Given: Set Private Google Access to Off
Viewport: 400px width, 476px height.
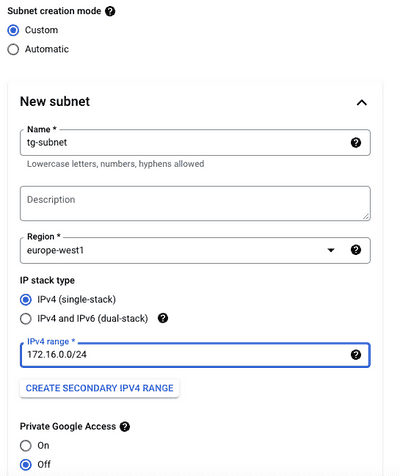Looking at the screenshot, I should [x=26, y=465].
